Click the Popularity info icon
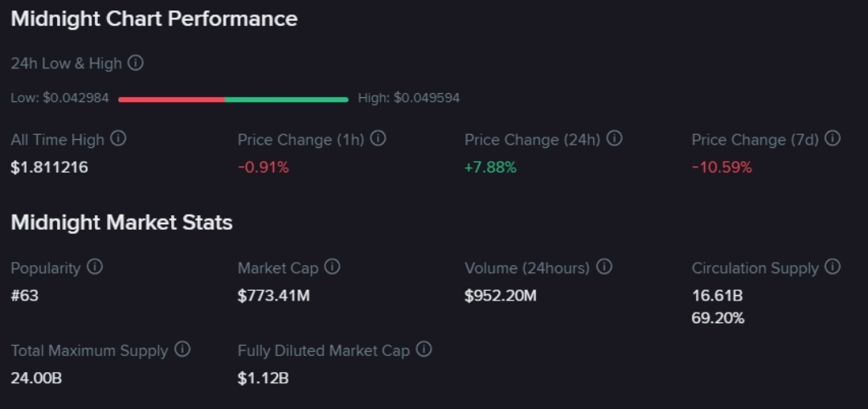The image size is (868, 409). pyautogui.click(x=95, y=267)
